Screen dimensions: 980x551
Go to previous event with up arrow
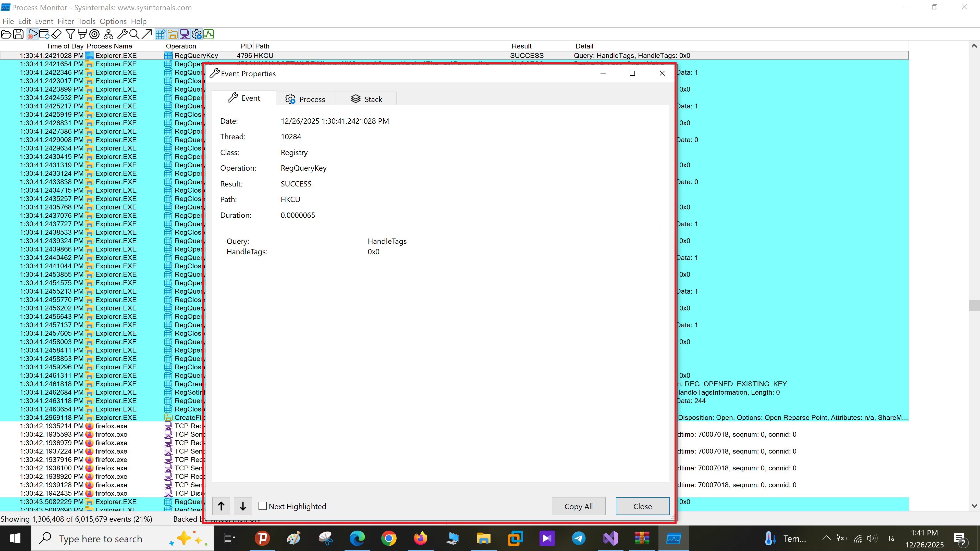(221, 506)
